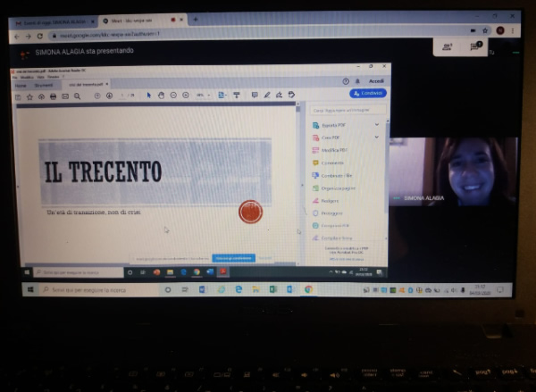The image size is (536, 392).
Task: Open the Modifica menu in Acrobat
Action: point(27,78)
